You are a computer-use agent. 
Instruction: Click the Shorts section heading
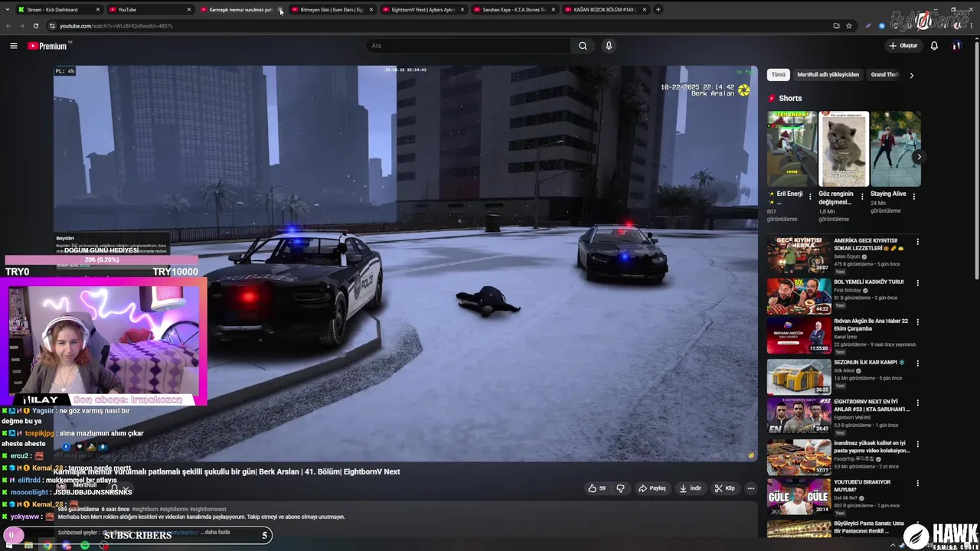click(790, 98)
